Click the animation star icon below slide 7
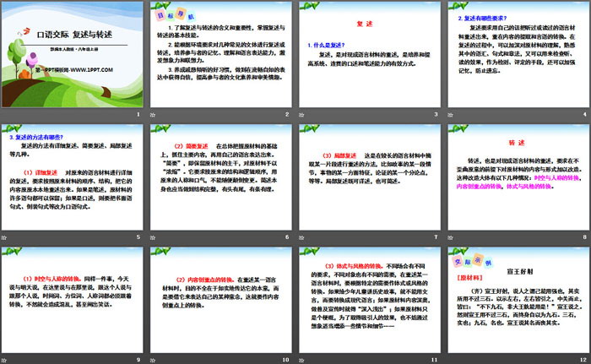Viewport: 591px width, 364px height. (301, 237)
